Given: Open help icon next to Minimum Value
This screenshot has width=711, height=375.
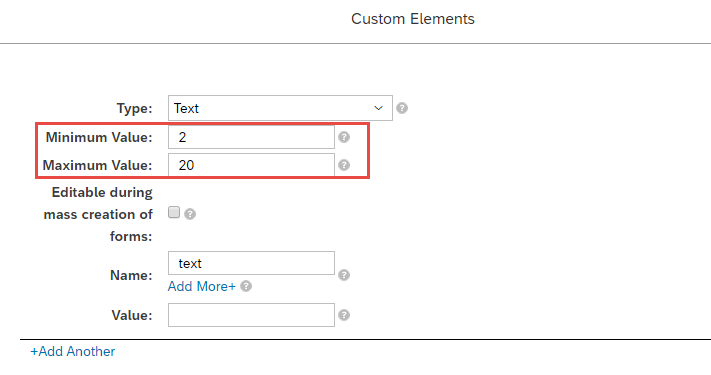Looking at the screenshot, I should pos(344,137).
